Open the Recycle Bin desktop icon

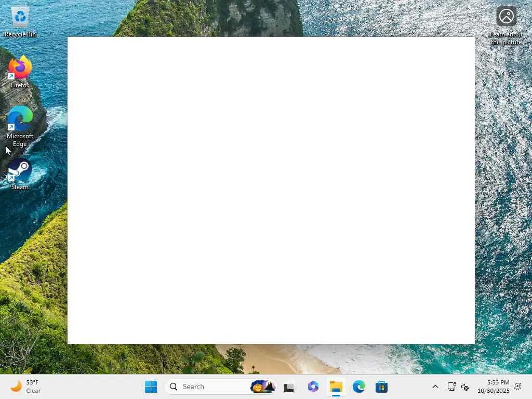[x=20, y=22]
